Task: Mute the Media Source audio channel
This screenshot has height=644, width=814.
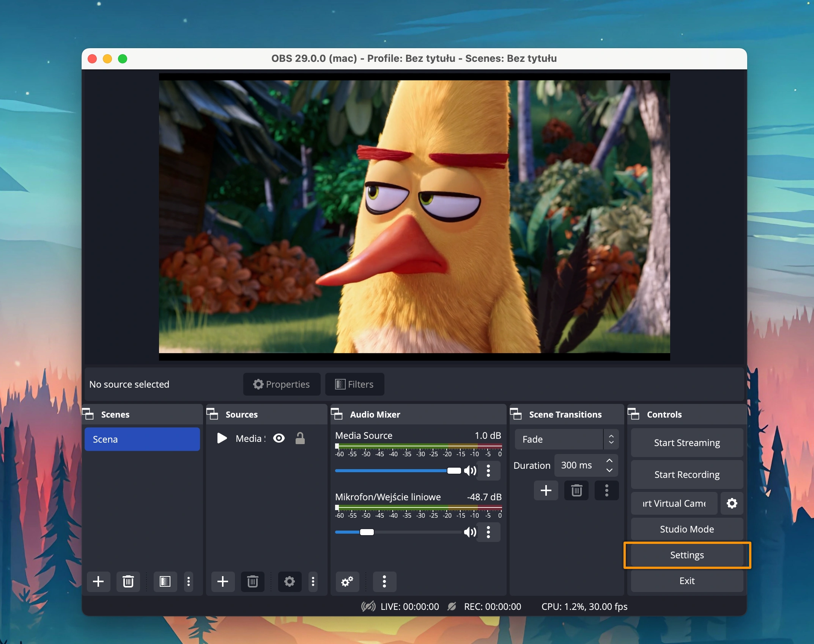Action: [470, 471]
